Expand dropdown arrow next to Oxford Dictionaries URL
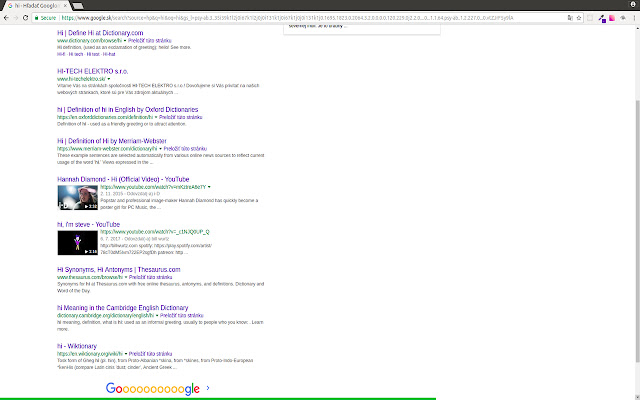The image size is (640, 400). pos(156,118)
